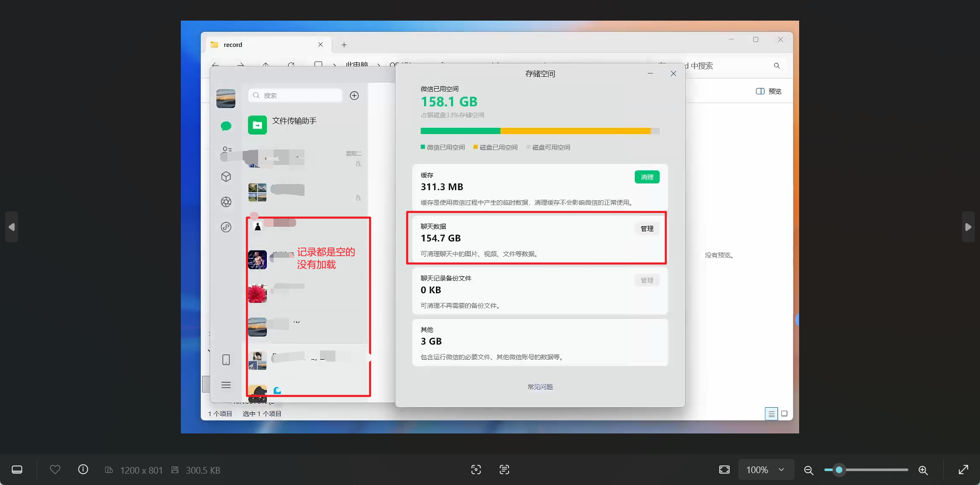The image size is (980, 485).
Task: Click the 3 GB 其他 size value
Action: [431, 341]
